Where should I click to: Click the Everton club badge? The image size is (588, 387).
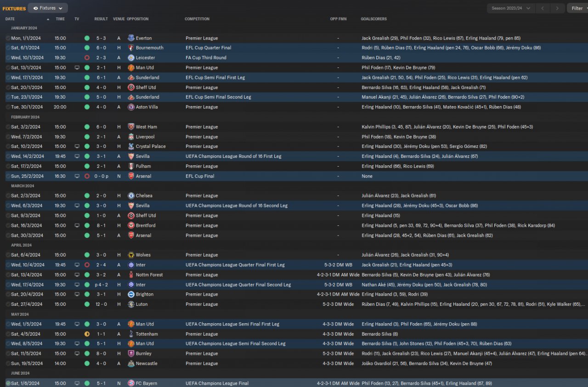(131, 38)
